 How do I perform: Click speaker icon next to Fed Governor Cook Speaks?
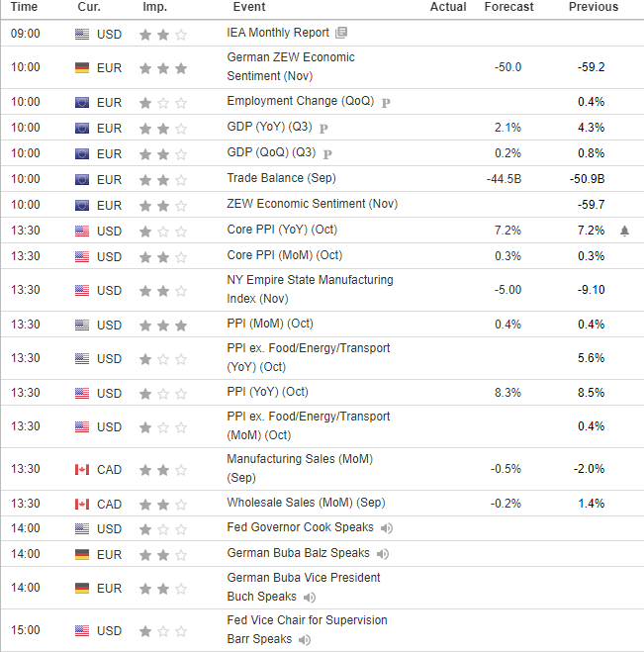point(387,528)
